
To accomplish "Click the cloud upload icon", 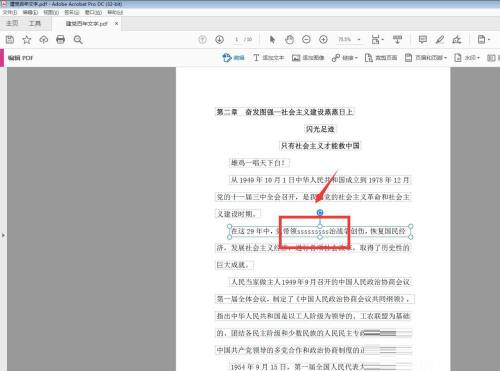I will point(44,40).
